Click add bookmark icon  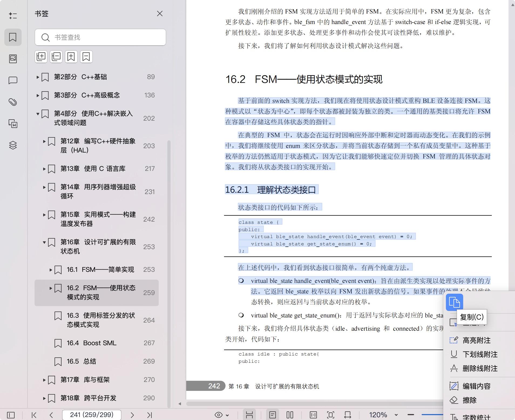tap(71, 57)
